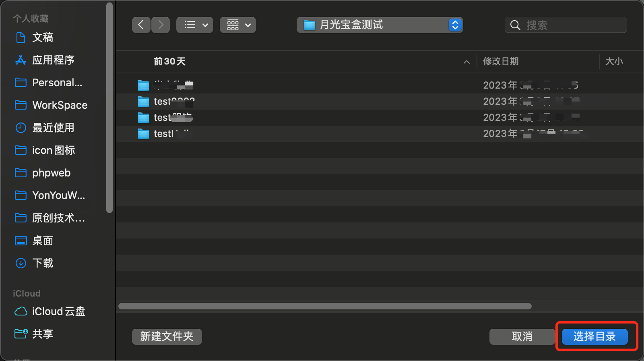Click the 新建文件夹 button
This screenshot has width=644, height=361.
click(167, 336)
